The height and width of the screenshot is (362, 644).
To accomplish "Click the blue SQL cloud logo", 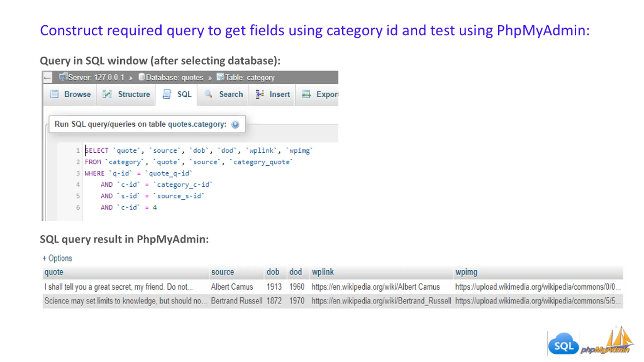I will (563, 344).
